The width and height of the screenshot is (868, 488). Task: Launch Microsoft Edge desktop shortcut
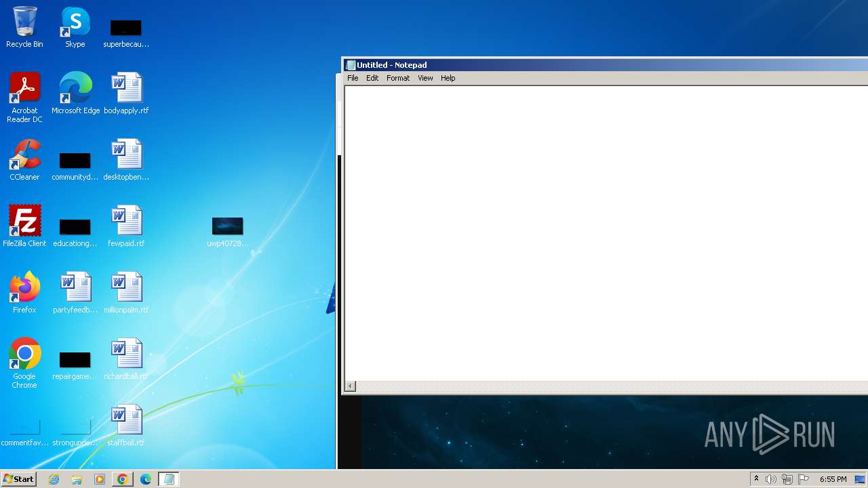tap(75, 94)
